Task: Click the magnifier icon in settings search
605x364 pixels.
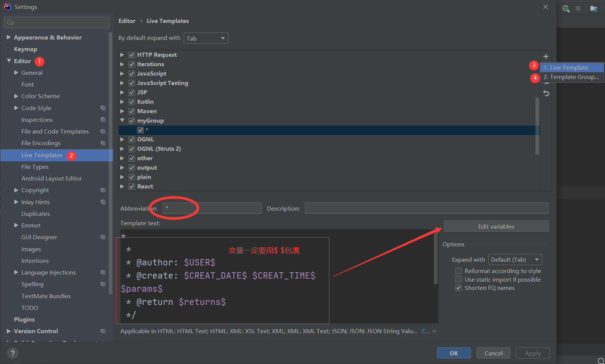Action: pos(10,23)
